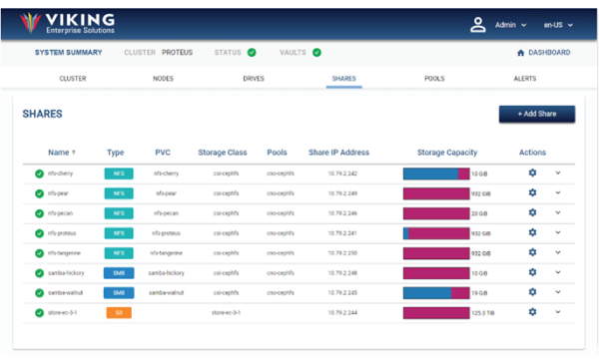Image resolution: width=599 pixels, height=364 pixels.
Task: Click the nfs-cherry green status icon
Action: [39, 174]
